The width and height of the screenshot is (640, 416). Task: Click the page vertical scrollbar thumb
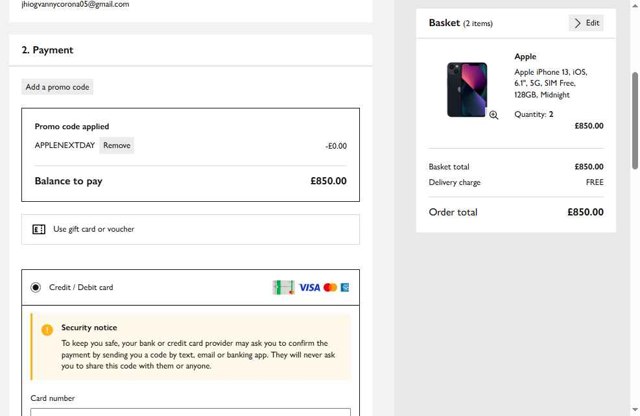pos(635,120)
